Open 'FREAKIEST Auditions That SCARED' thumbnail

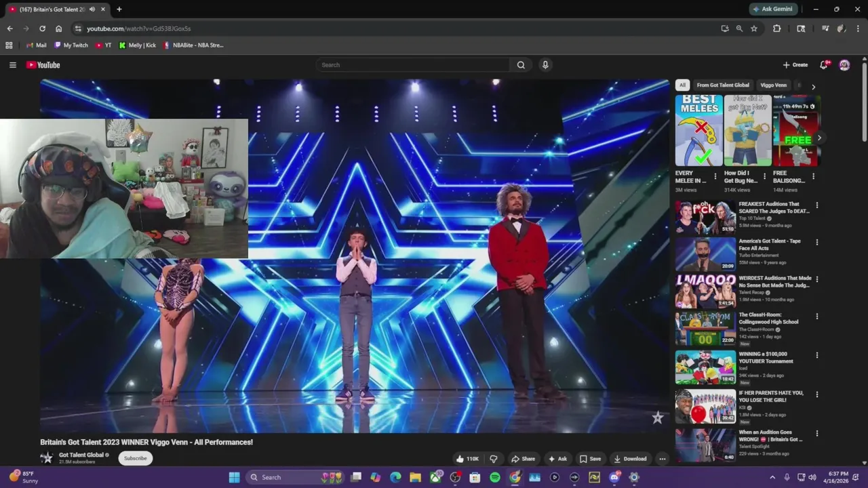705,217
